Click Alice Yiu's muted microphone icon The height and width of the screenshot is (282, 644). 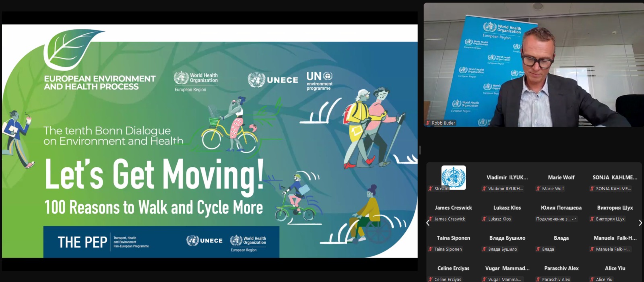(592, 279)
